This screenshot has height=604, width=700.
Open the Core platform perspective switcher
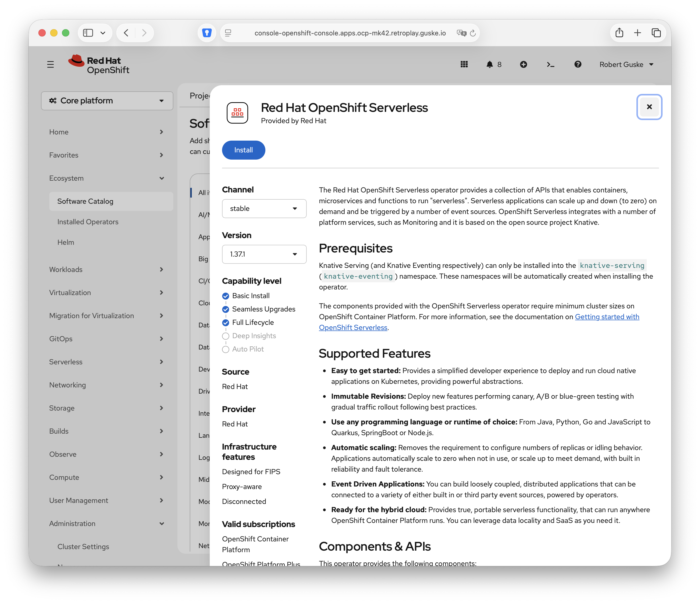coord(107,101)
